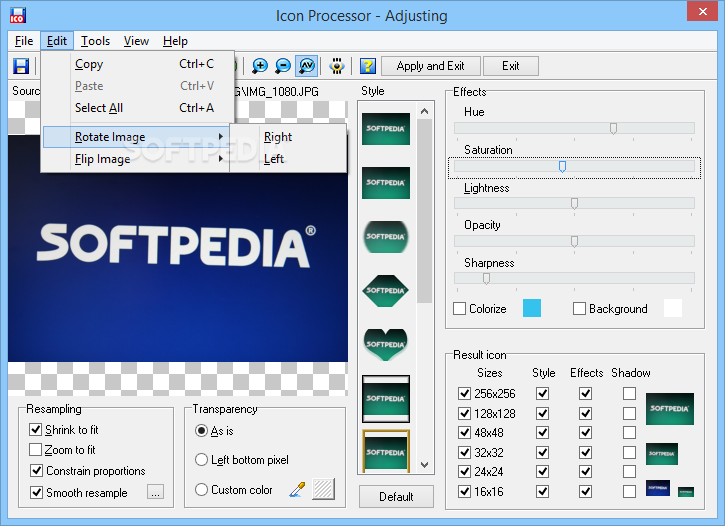
Task: Open the File menu
Action: coord(24,41)
